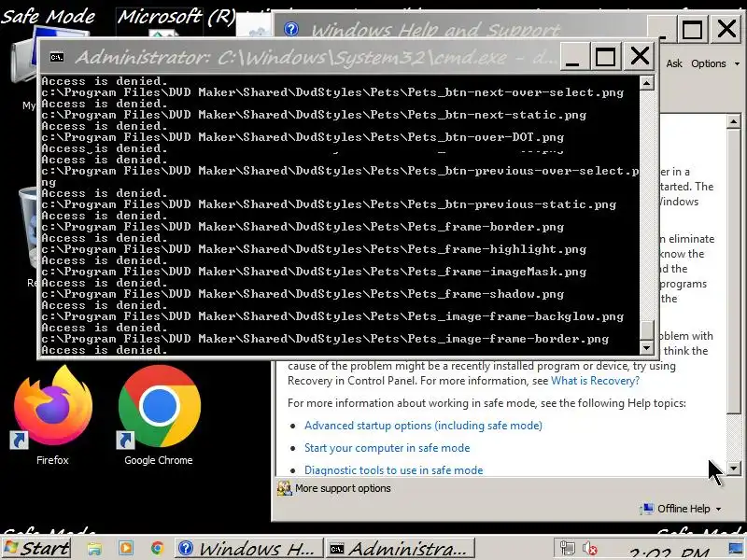Viewport: 747px width, 560px height.
Task: Click the cmd window scrollbar thumb
Action: pyautogui.click(x=646, y=329)
